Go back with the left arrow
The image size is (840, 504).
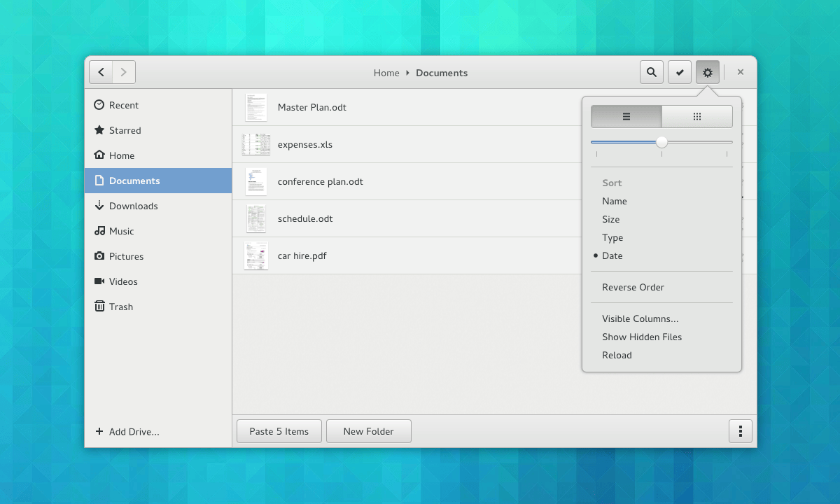click(101, 72)
